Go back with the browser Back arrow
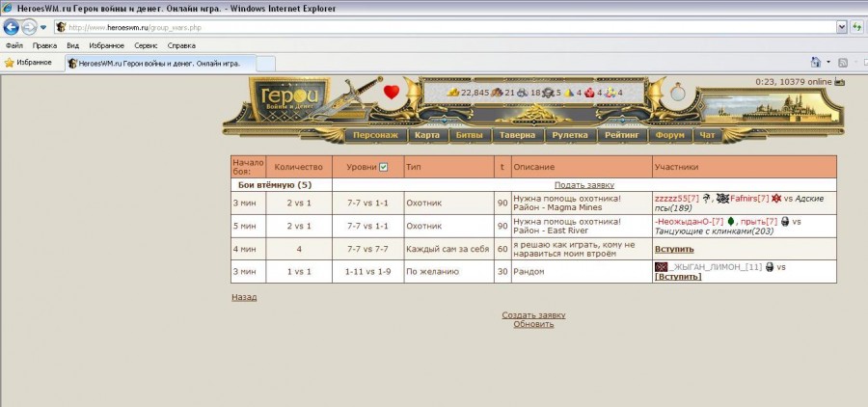 (x=11, y=27)
